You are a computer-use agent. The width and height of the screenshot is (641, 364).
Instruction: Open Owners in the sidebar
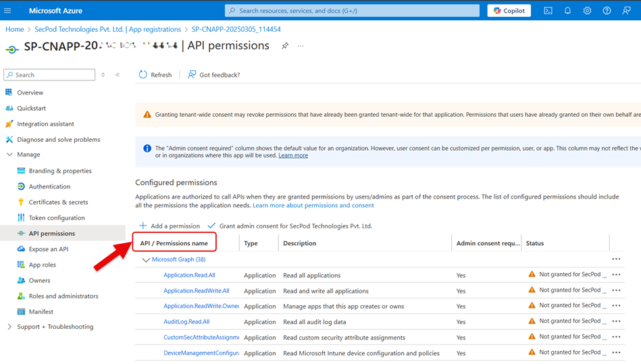39,280
